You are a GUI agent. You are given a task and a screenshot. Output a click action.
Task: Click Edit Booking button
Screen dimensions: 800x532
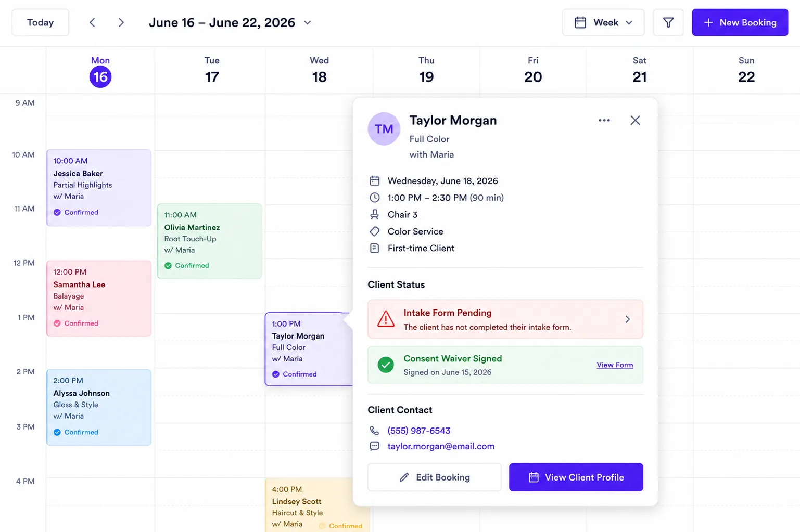[435, 477]
